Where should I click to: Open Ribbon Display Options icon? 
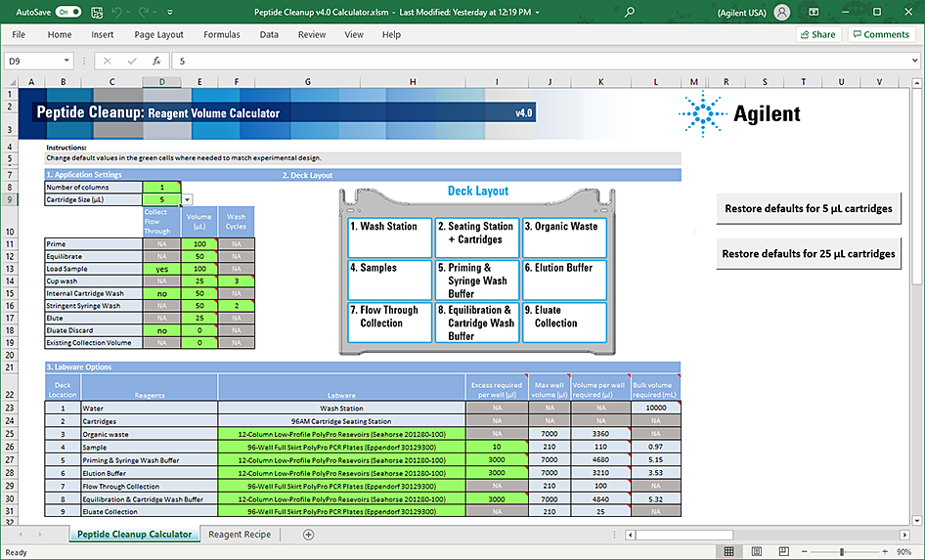814,12
